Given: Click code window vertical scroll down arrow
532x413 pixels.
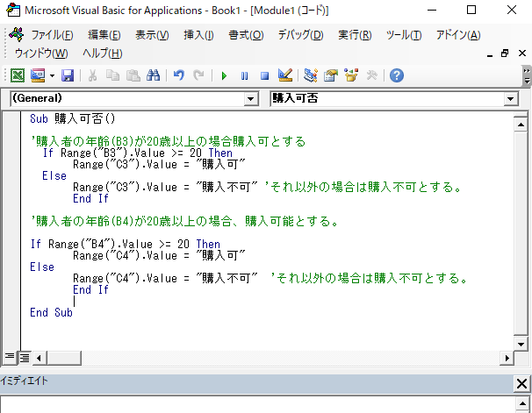Looking at the screenshot, I should [x=521, y=345].
